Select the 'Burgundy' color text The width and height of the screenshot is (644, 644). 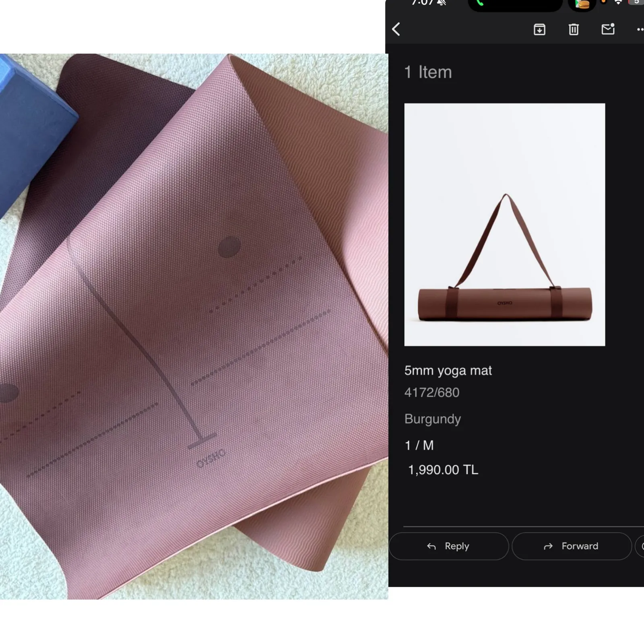(432, 419)
